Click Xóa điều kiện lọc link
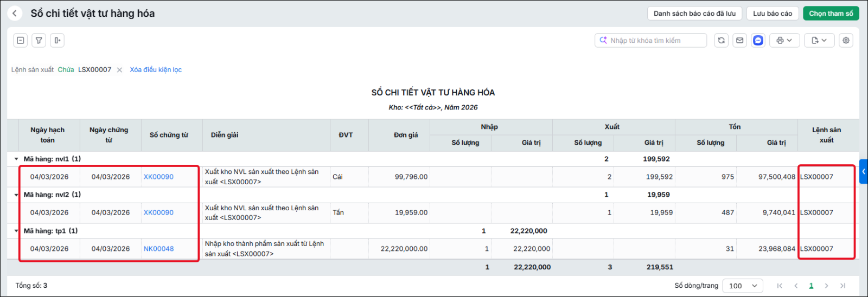Image resolution: width=868 pixels, height=297 pixels. 156,69
